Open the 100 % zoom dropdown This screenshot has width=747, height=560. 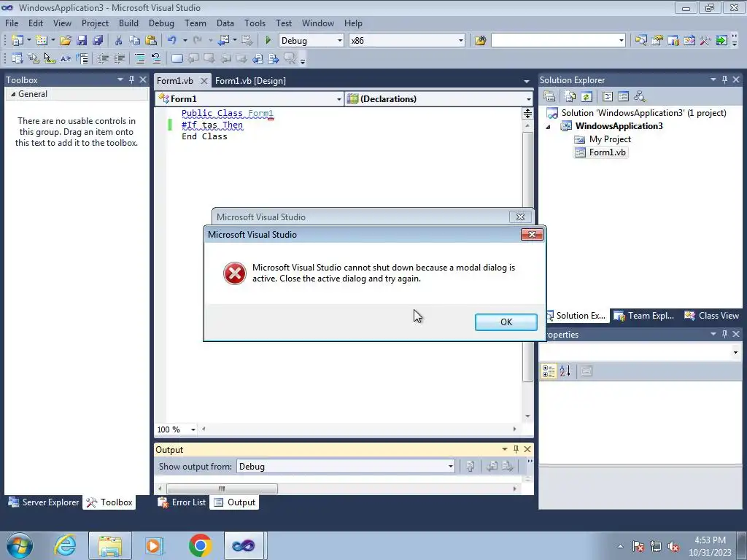pyautogui.click(x=193, y=429)
